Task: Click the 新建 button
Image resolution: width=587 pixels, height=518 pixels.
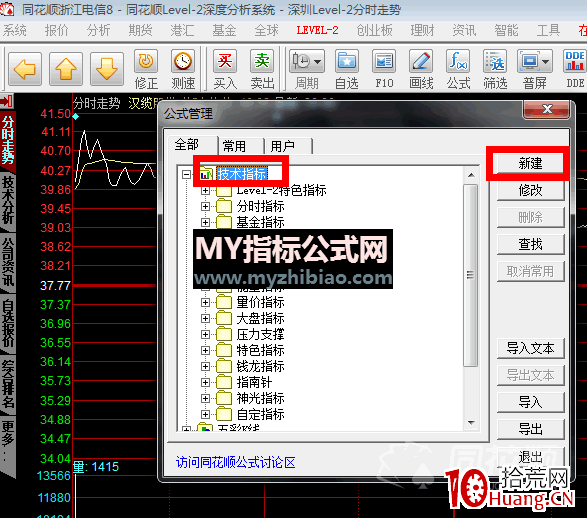Action: coord(530,164)
